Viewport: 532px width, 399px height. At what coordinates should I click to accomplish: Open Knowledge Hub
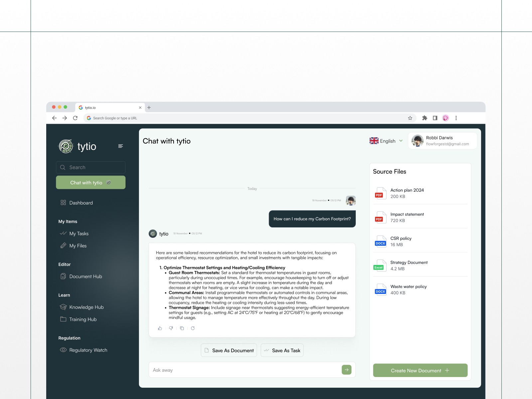click(x=81, y=307)
